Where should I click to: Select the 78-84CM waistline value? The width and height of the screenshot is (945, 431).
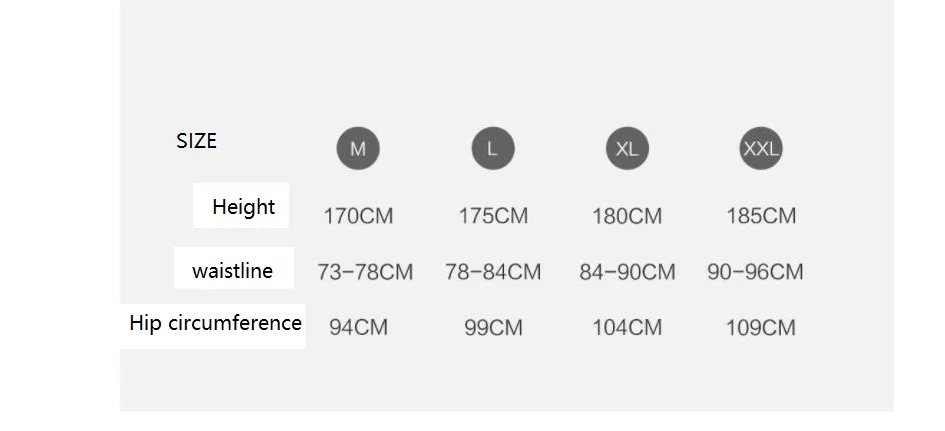(x=493, y=272)
